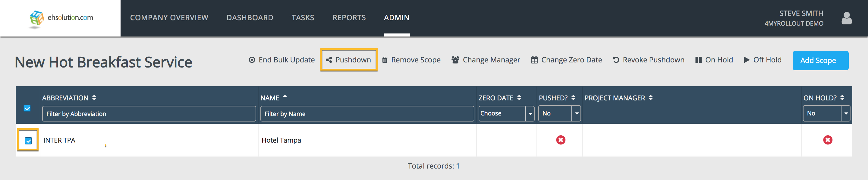Click the Remove Scope trash icon
The width and height of the screenshot is (868, 180).
coord(385,60)
